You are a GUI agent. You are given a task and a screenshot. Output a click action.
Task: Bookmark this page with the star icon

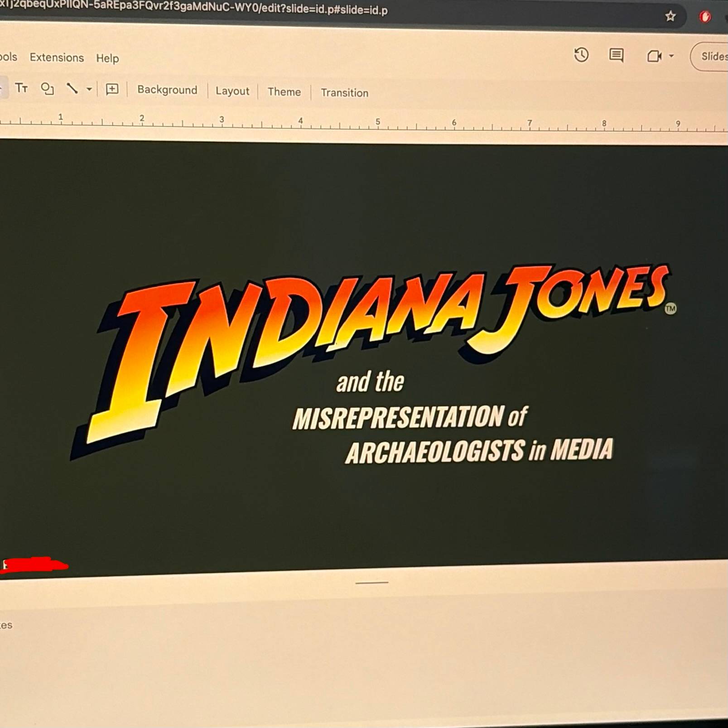click(670, 16)
